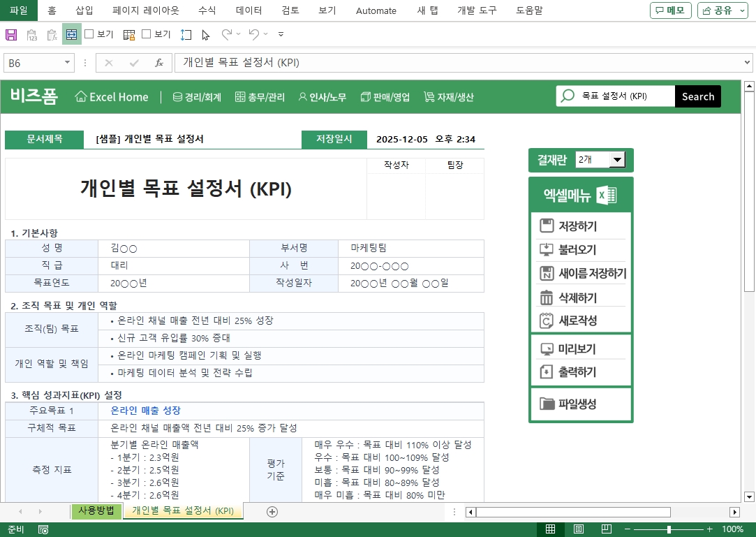Click the purple save icon in the toolbar
This screenshot has height=537, width=756.
11,34
